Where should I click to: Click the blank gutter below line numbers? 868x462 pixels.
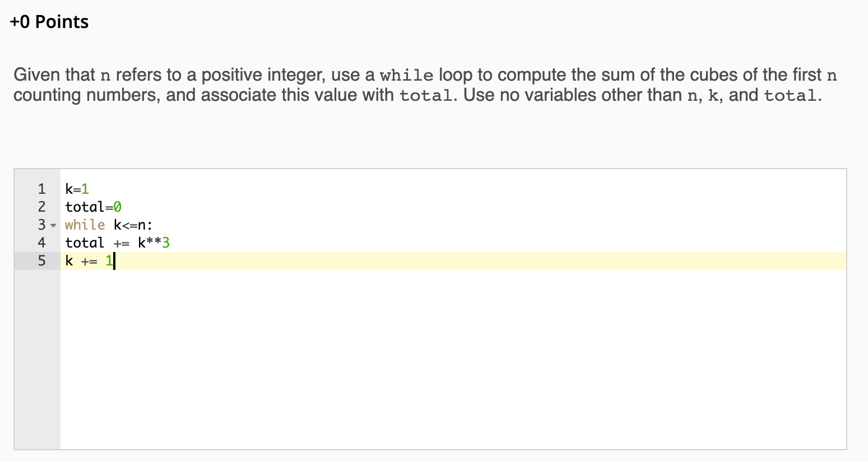pos(37,358)
